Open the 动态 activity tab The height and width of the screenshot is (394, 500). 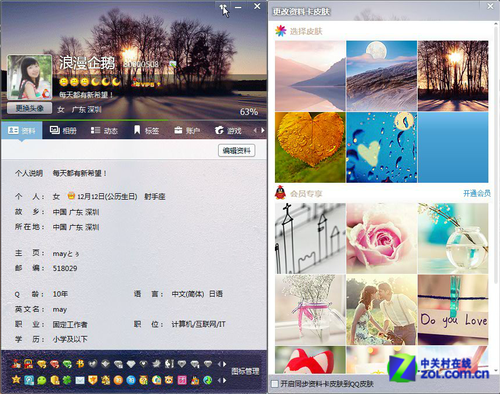click(104, 130)
